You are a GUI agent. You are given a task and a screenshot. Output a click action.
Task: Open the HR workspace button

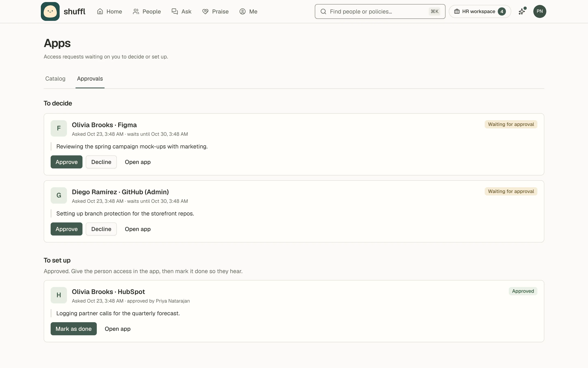480,11
